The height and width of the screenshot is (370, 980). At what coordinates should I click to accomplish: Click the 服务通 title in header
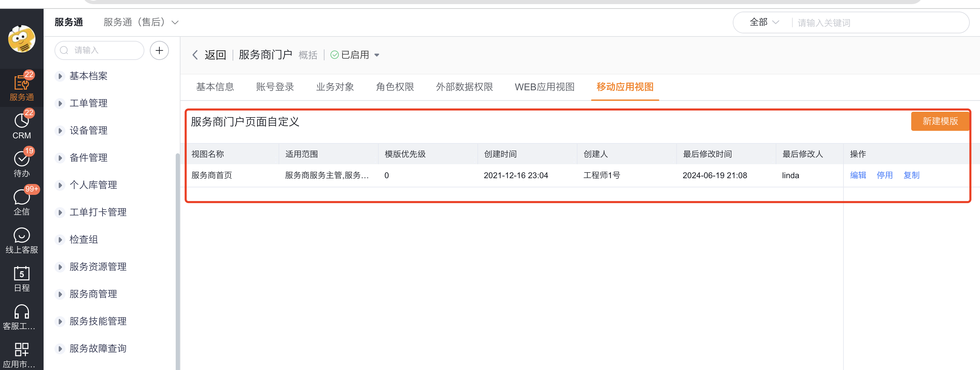[x=68, y=22]
